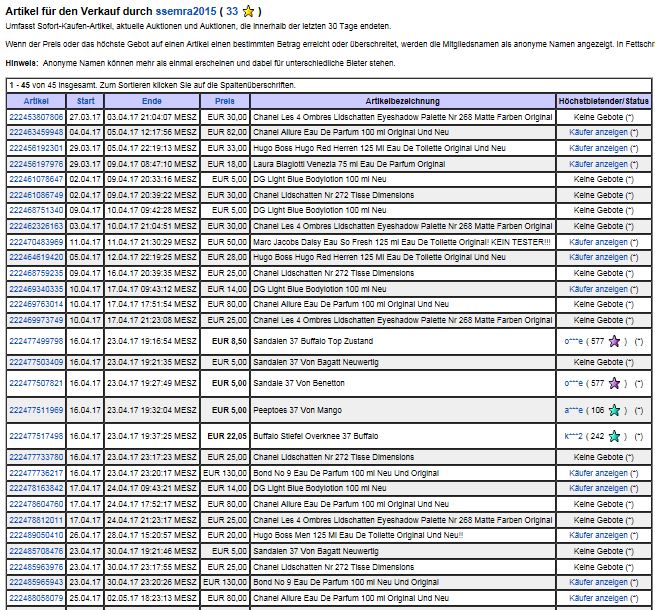
Task: Open item number 222477499798 Buffalo sandals
Action: pyautogui.click(x=36, y=341)
